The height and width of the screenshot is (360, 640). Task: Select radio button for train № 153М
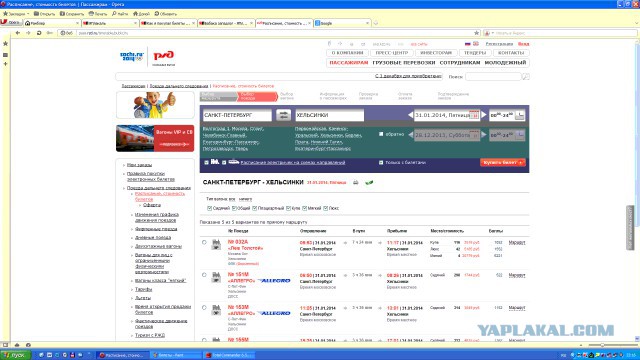[204, 308]
